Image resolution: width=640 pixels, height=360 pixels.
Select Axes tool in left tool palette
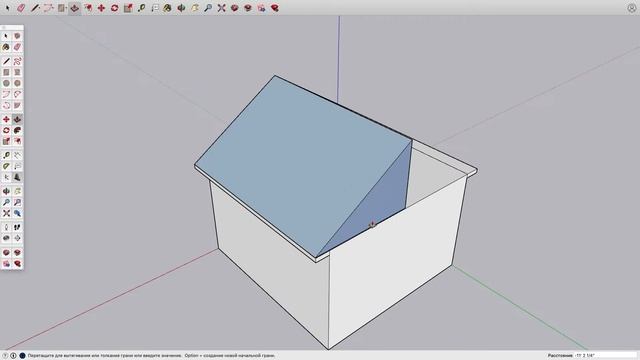point(6,178)
